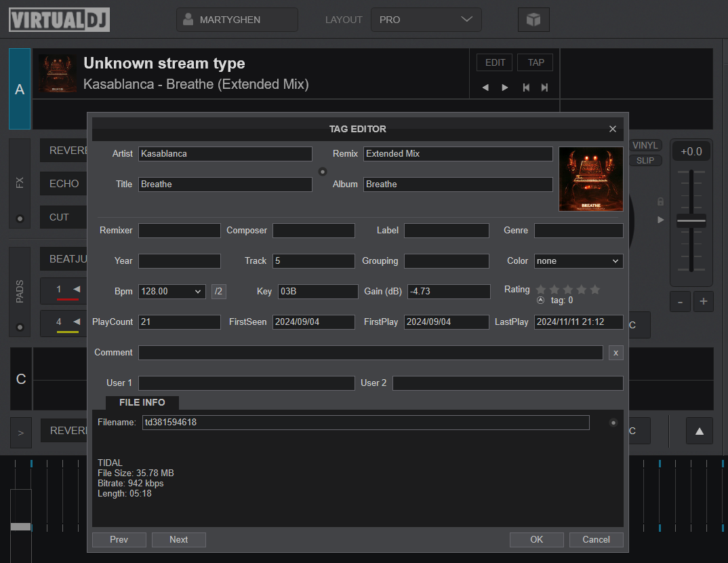728x563 pixels.
Task: Confirm tags with the OK button
Action: [x=536, y=540]
